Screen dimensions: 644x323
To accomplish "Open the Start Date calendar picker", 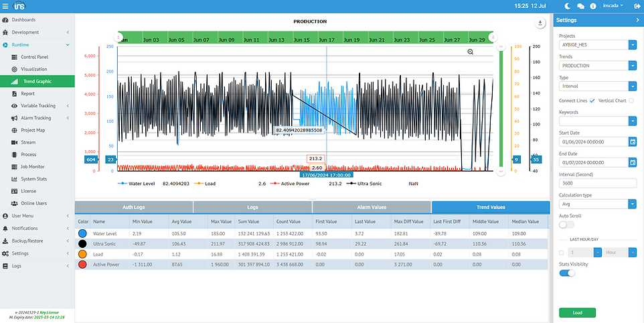I will [x=632, y=141].
